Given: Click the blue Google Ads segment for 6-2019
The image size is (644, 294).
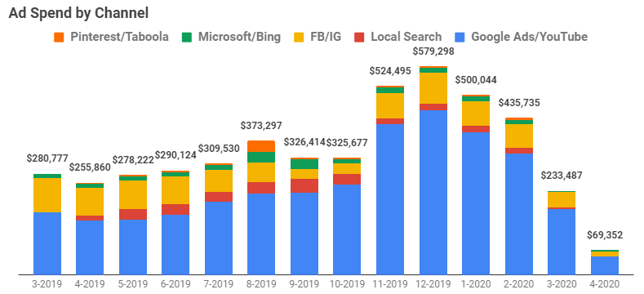Looking at the screenshot, I should (x=175, y=244).
